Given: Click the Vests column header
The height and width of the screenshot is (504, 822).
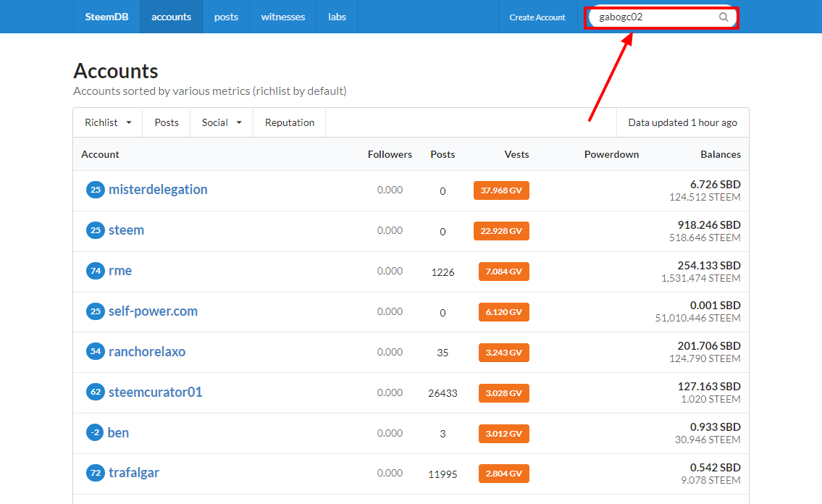Looking at the screenshot, I should pos(516,154).
